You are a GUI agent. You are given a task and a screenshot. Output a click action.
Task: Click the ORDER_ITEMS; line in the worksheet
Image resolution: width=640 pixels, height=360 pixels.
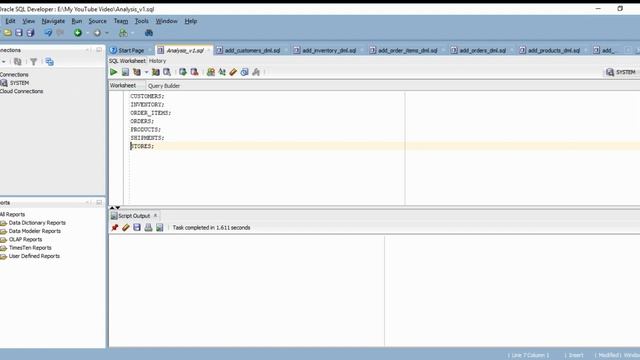tap(151, 113)
